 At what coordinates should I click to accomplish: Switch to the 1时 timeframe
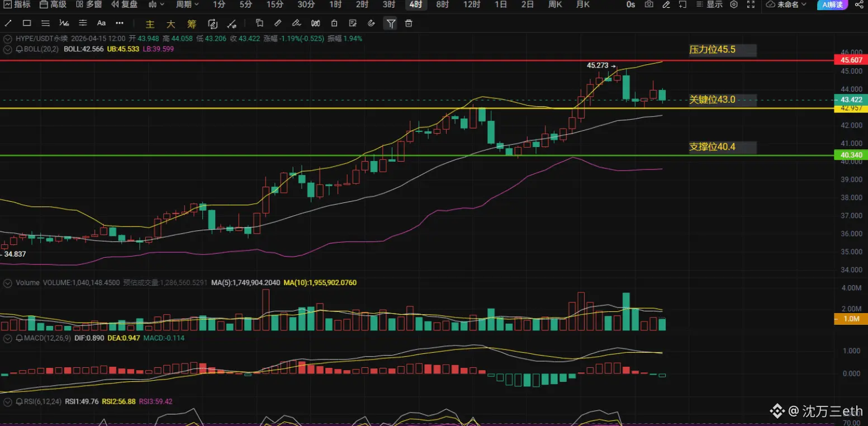[335, 4]
